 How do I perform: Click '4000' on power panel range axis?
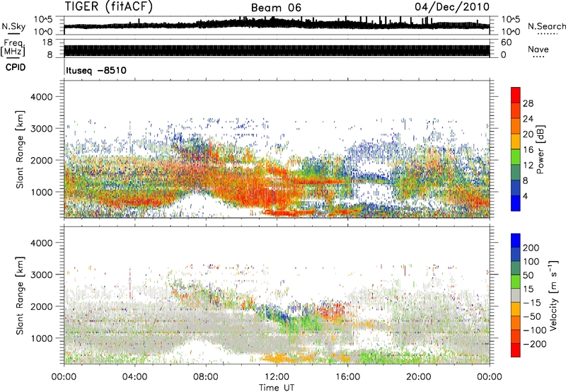coord(41,97)
